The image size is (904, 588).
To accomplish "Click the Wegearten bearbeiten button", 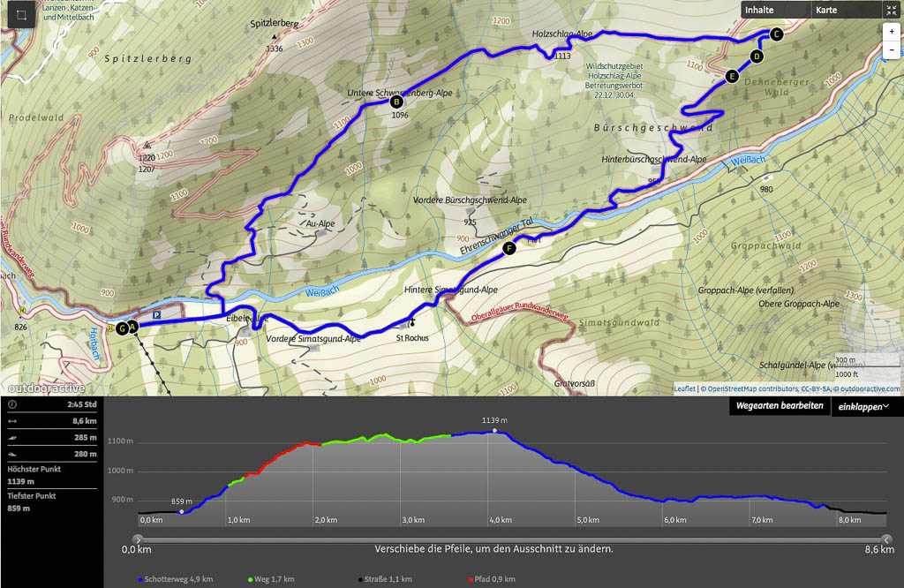I will click(780, 406).
